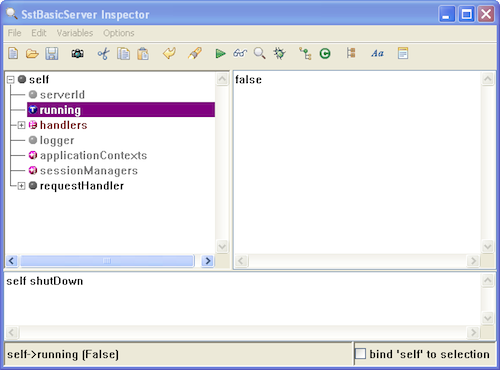
Task: Click the Cut scissors icon
Action: (104, 53)
